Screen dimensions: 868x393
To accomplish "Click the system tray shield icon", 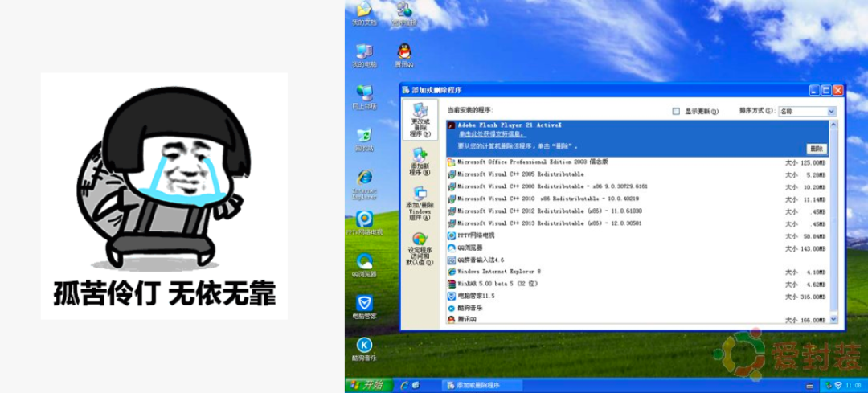I will (x=837, y=385).
